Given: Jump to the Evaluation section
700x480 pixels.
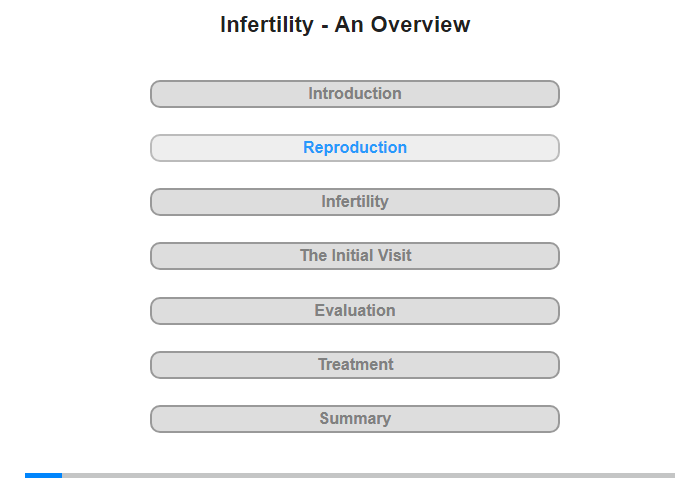Looking at the screenshot, I should (x=355, y=311).
